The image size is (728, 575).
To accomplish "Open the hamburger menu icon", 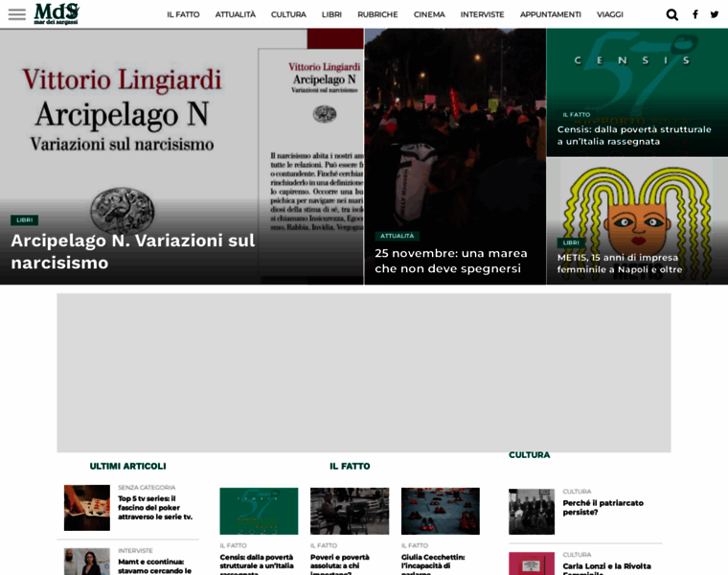I will 17,14.
